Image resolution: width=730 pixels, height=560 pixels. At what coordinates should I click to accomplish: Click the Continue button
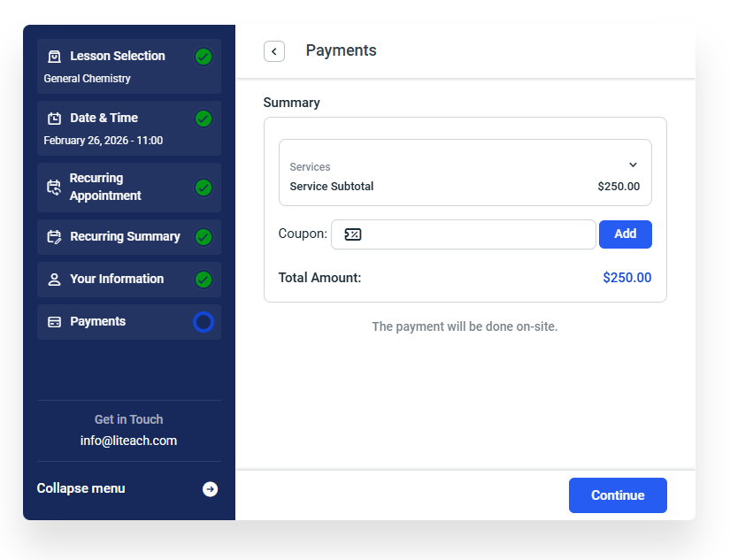coord(618,495)
